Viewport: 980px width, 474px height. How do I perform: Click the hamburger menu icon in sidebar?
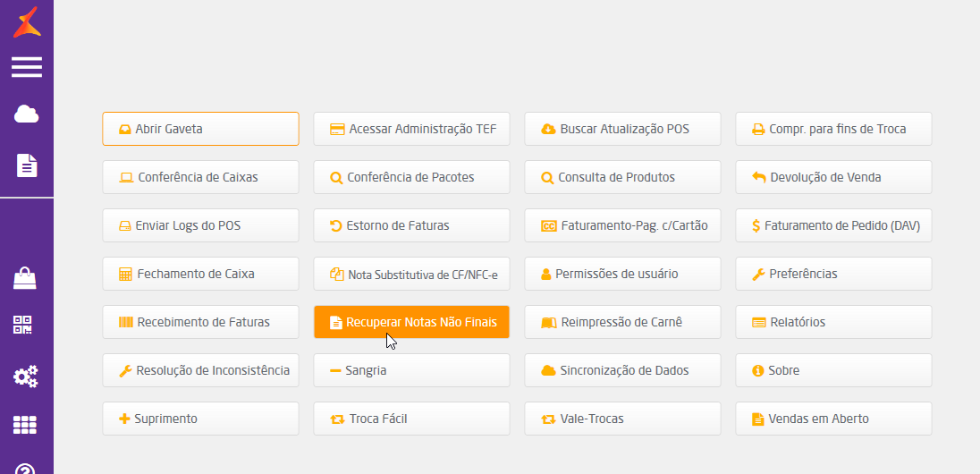(x=27, y=67)
